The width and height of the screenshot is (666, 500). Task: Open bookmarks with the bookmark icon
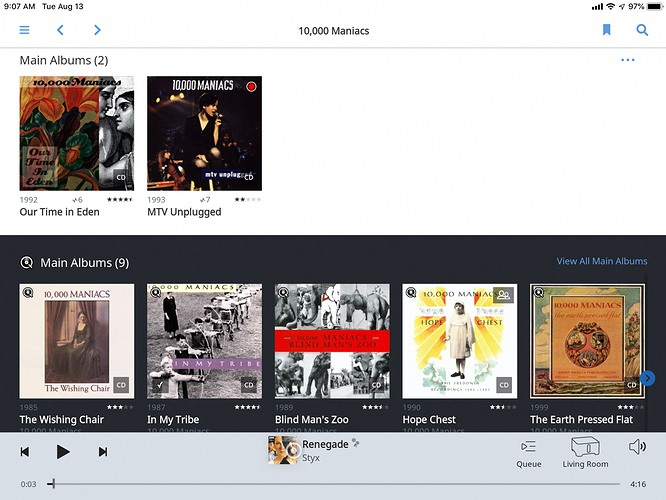(607, 30)
